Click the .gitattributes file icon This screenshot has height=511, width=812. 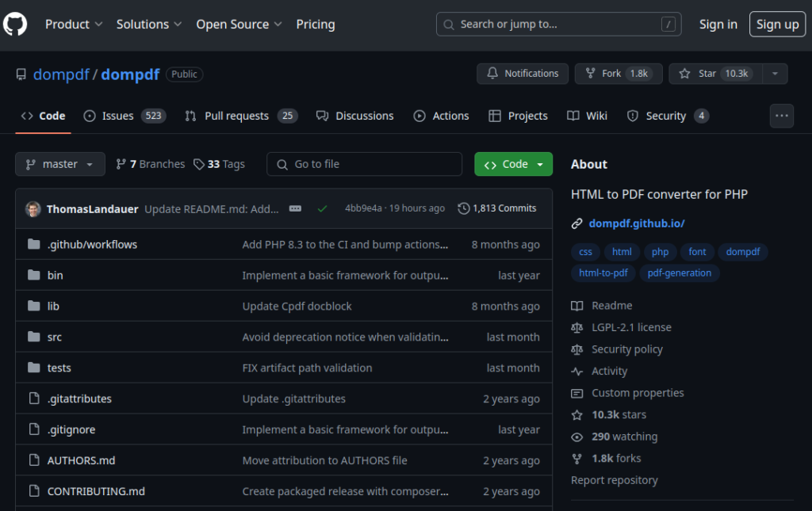(x=34, y=399)
